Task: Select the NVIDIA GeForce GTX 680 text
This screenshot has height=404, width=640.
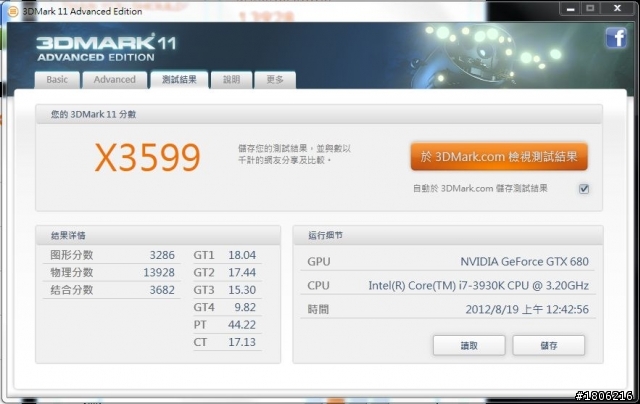Action: click(x=524, y=261)
